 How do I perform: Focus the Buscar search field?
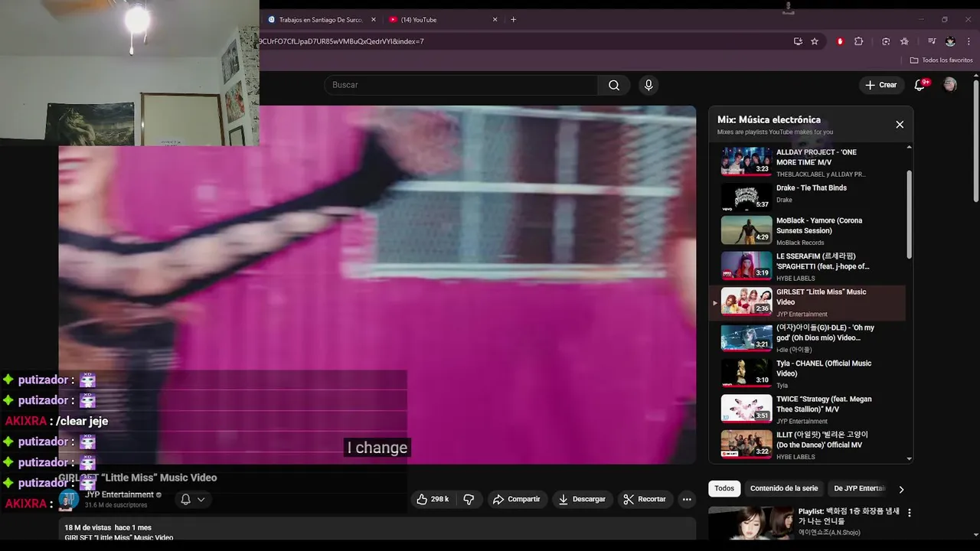pyautogui.click(x=461, y=85)
